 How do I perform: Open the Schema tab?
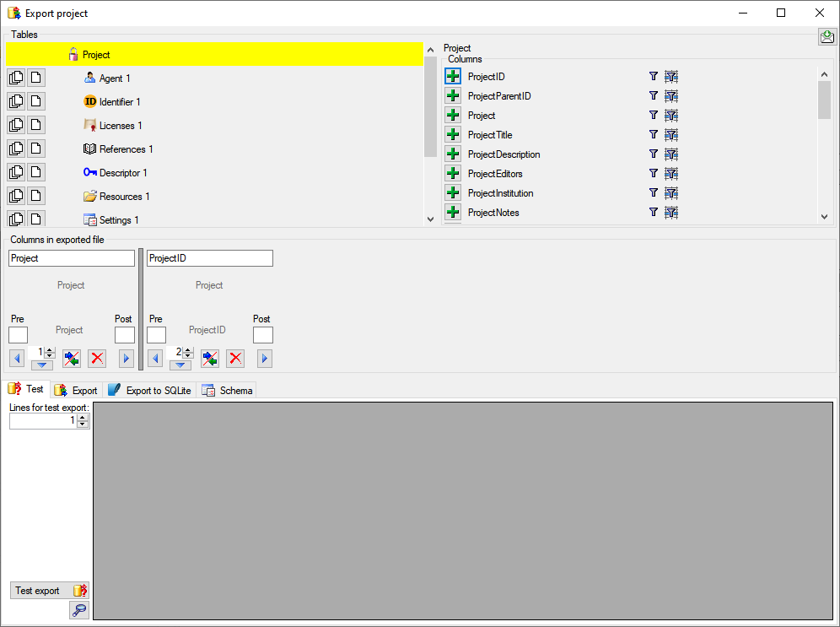point(227,390)
